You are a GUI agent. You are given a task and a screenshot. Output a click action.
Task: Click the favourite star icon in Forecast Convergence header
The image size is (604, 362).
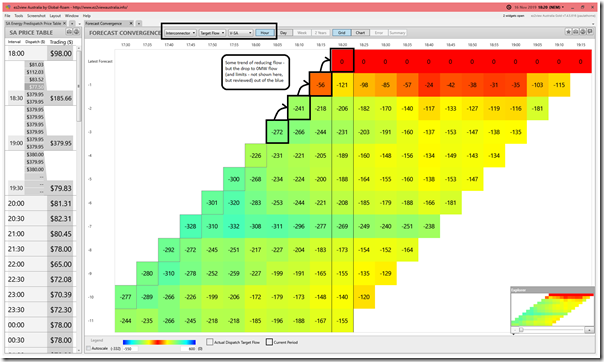568,32
